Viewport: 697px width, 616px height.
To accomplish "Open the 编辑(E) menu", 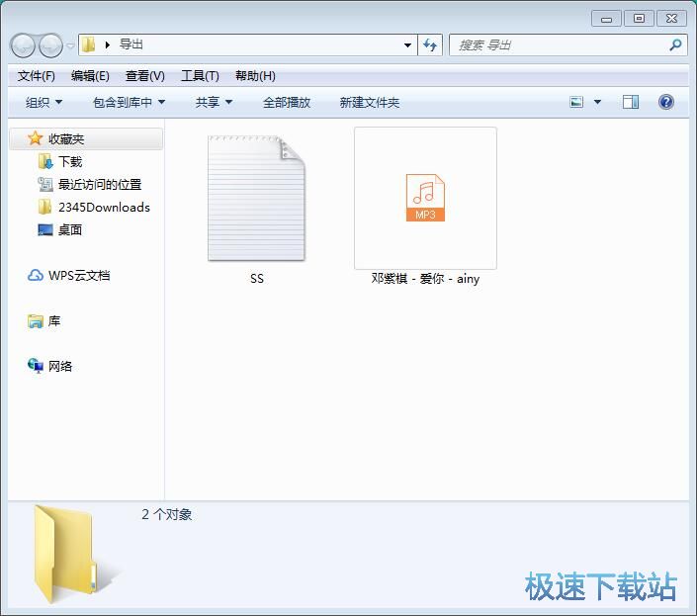I will (90, 76).
